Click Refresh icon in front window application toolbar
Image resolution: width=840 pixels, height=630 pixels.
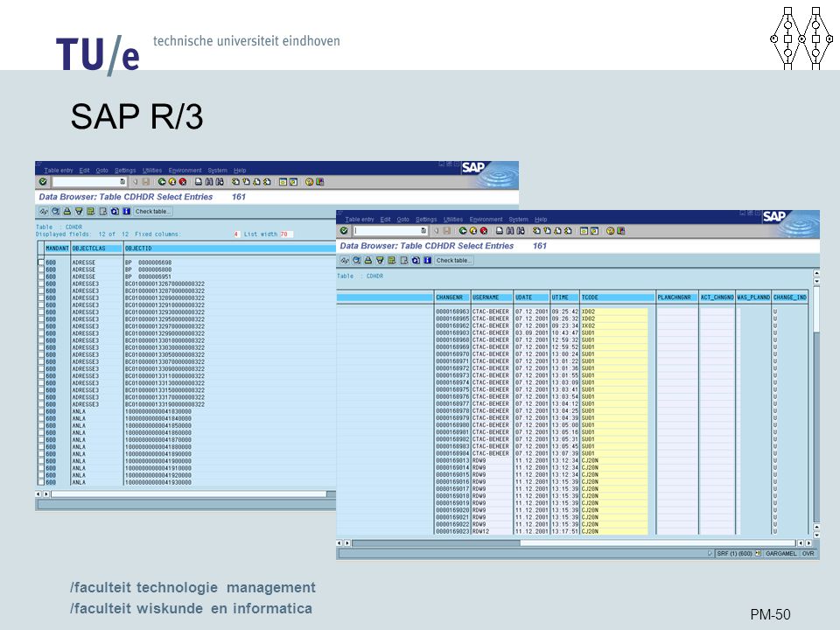(x=416, y=261)
